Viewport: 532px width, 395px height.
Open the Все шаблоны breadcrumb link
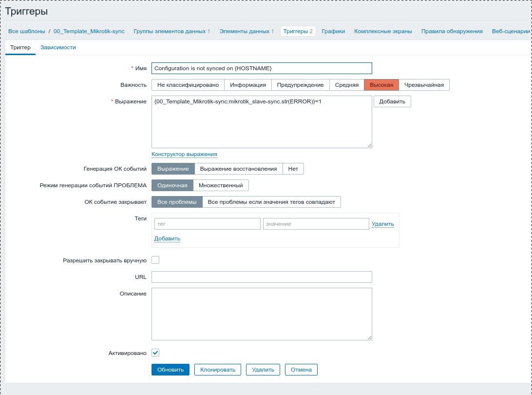click(26, 31)
